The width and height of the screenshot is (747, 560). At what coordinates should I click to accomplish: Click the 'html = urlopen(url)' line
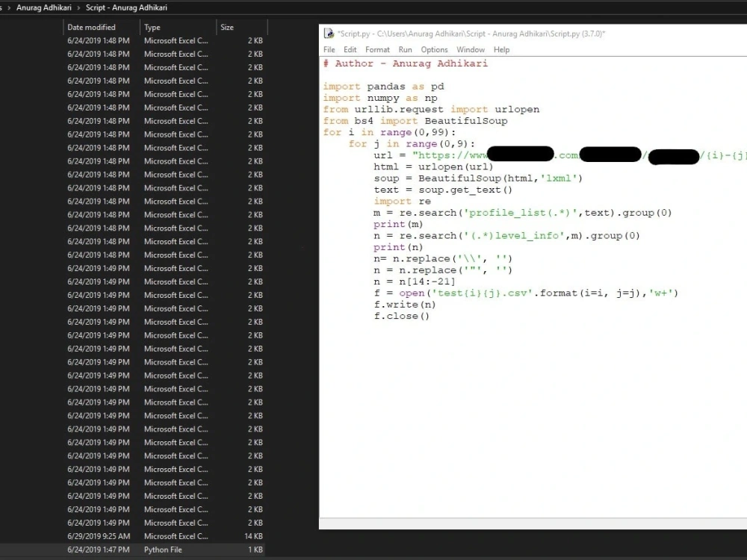(433, 167)
